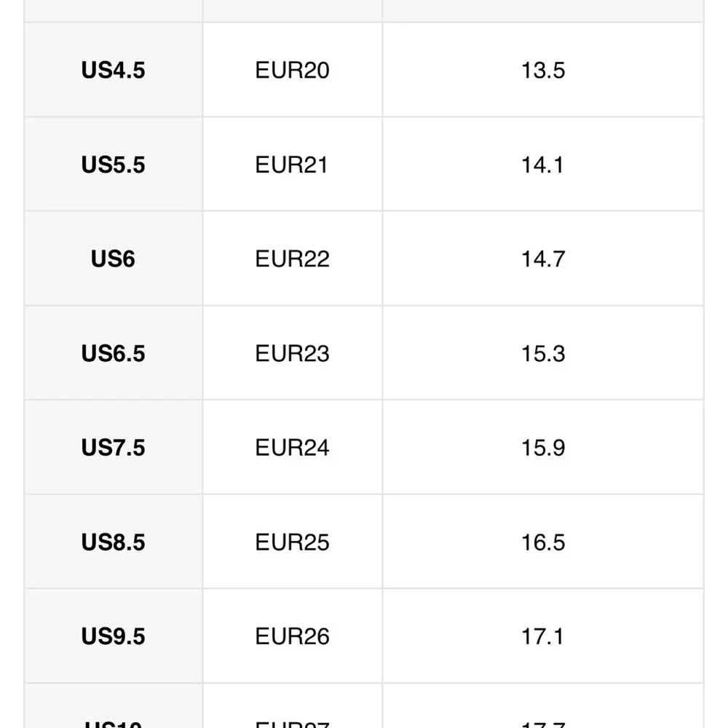
Task: Click the US9.5 size cell
Action: click(x=113, y=636)
